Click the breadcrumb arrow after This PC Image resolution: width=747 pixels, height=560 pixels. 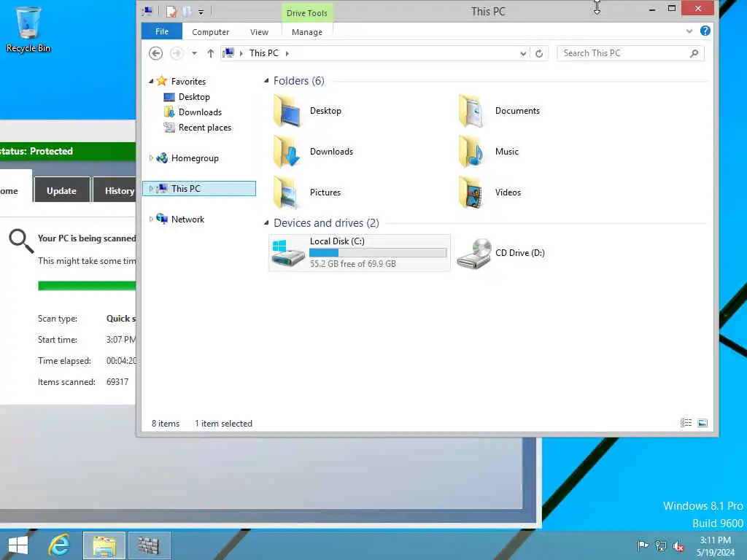(287, 53)
